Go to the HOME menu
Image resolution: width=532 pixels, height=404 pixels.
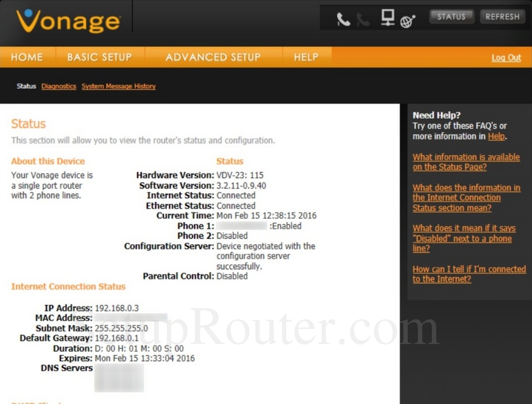(27, 57)
